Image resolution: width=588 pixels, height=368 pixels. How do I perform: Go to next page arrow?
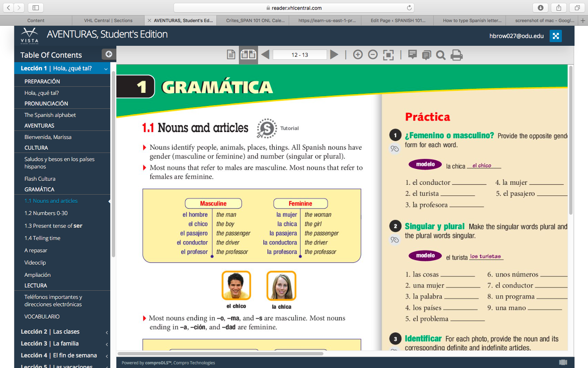(x=334, y=54)
